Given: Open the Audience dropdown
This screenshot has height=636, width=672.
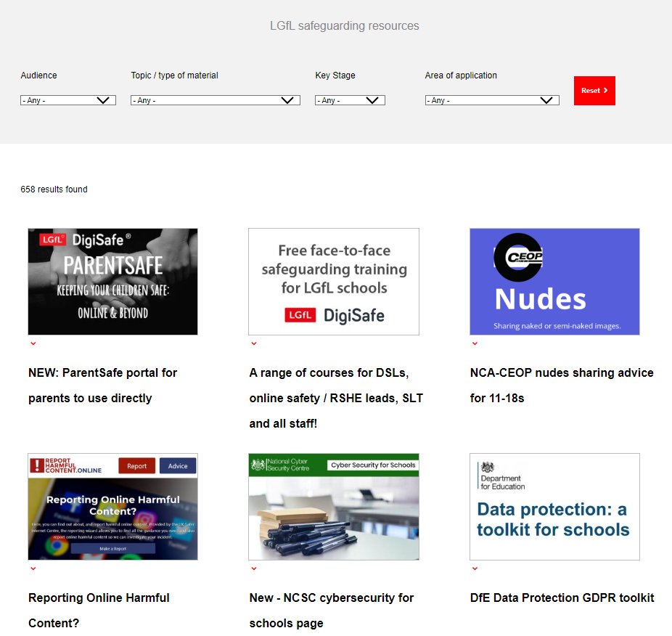Looking at the screenshot, I should pos(68,100).
